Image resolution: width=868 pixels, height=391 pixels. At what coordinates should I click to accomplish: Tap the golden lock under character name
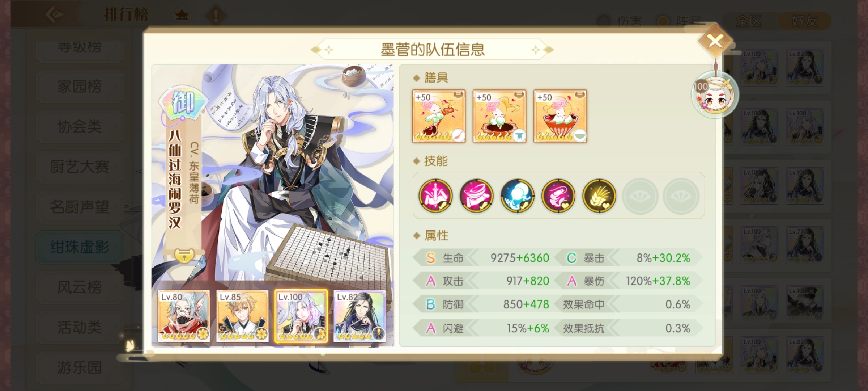(184, 255)
